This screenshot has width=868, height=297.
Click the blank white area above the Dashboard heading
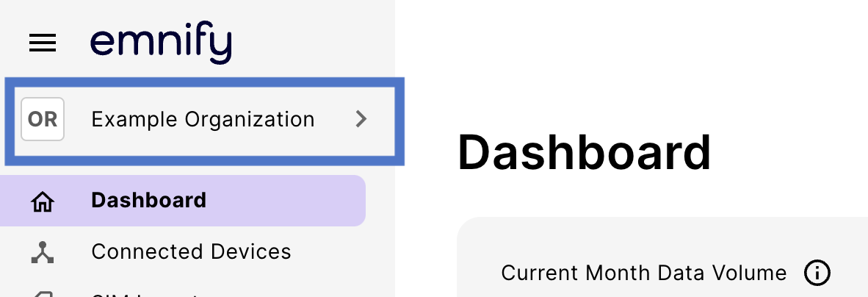point(631,61)
